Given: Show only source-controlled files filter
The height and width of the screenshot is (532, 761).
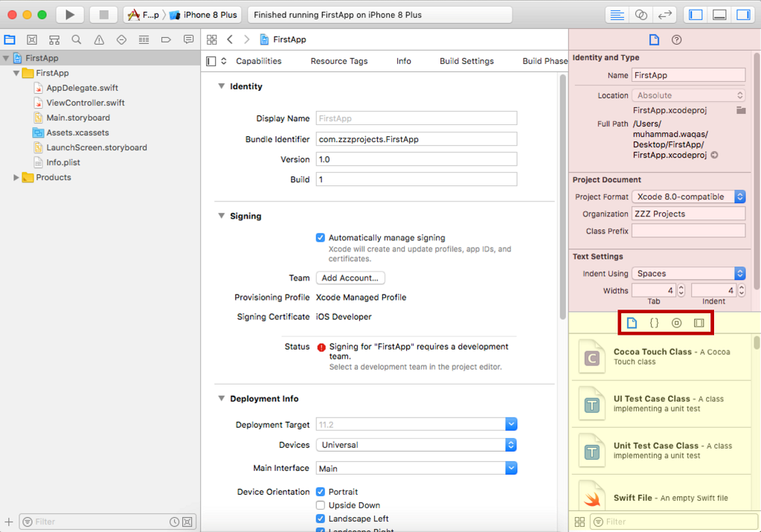Looking at the screenshot, I should 187,522.
